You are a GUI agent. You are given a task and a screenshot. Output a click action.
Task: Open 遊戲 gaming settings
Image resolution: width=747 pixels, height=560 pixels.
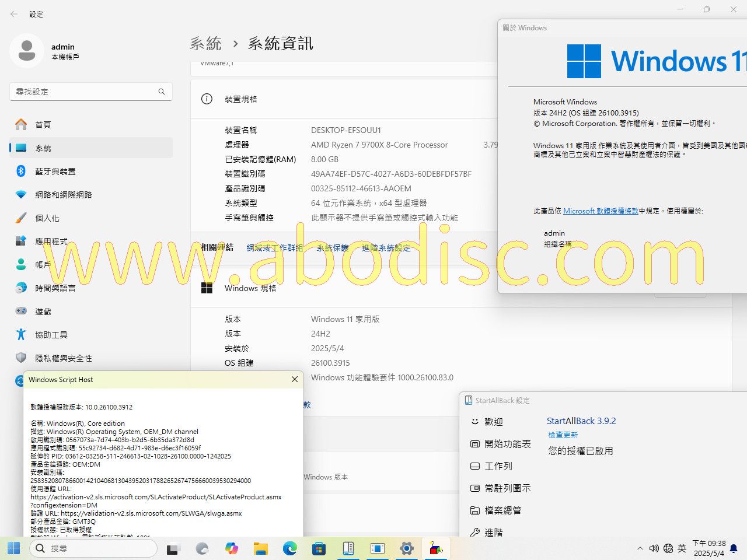(x=91, y=311)
